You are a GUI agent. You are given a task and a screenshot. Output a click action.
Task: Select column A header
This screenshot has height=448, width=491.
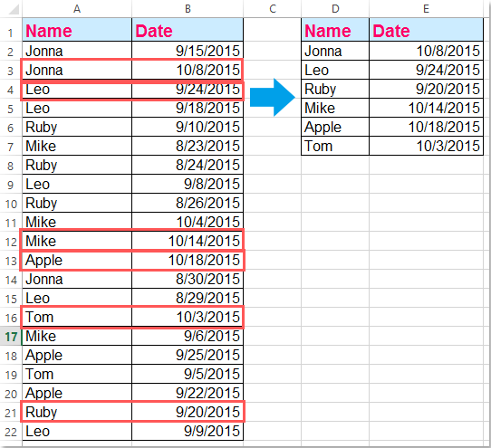click(77, 9)
